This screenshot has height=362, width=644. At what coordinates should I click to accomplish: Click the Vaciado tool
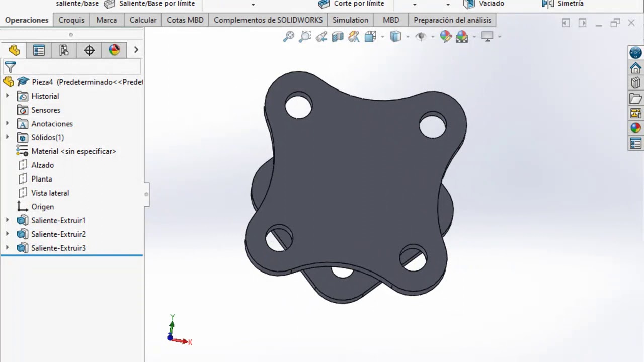(x=484, y=4)
